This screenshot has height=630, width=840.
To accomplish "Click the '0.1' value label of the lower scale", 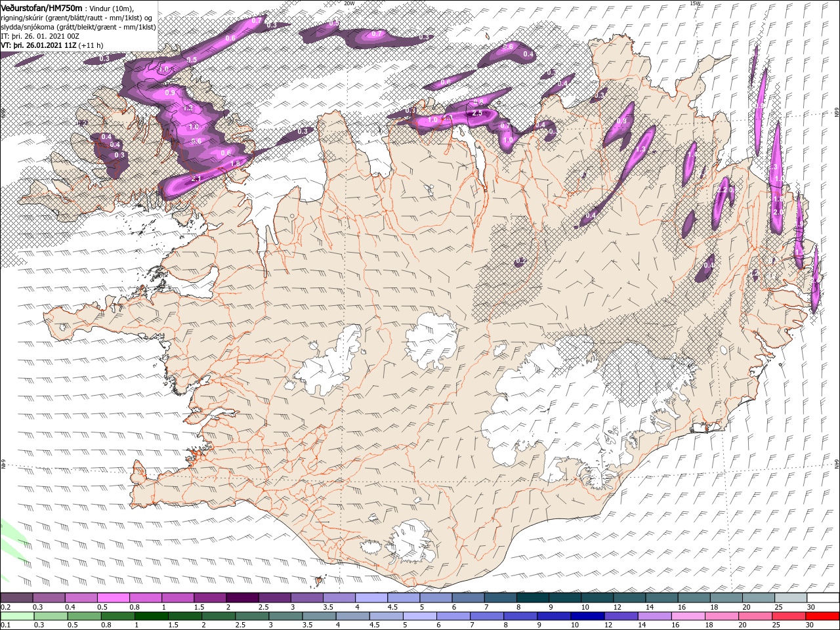I will (x=5, y=625).
